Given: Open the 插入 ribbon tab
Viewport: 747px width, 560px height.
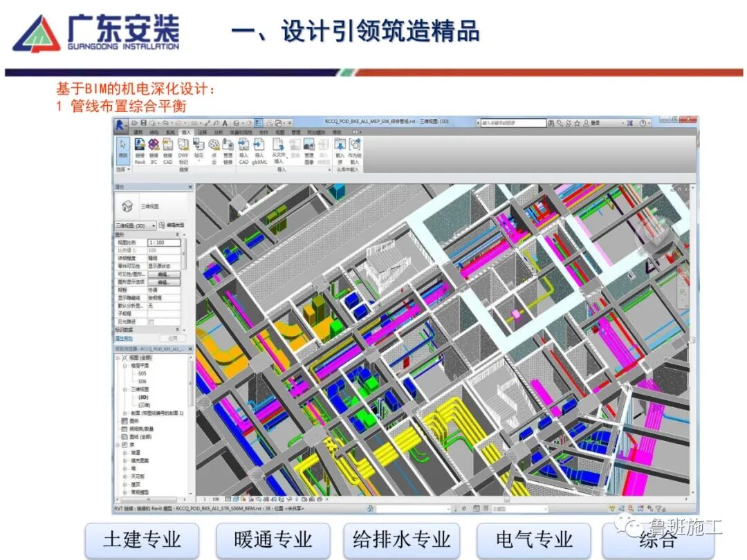Looking at the screenshot, I should tap(186, 132).
